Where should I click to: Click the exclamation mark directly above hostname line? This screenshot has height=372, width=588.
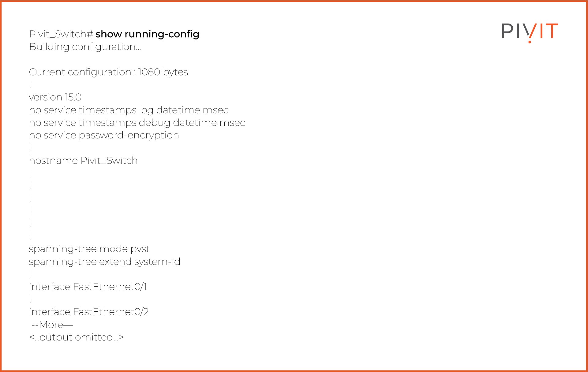point(30,148)
